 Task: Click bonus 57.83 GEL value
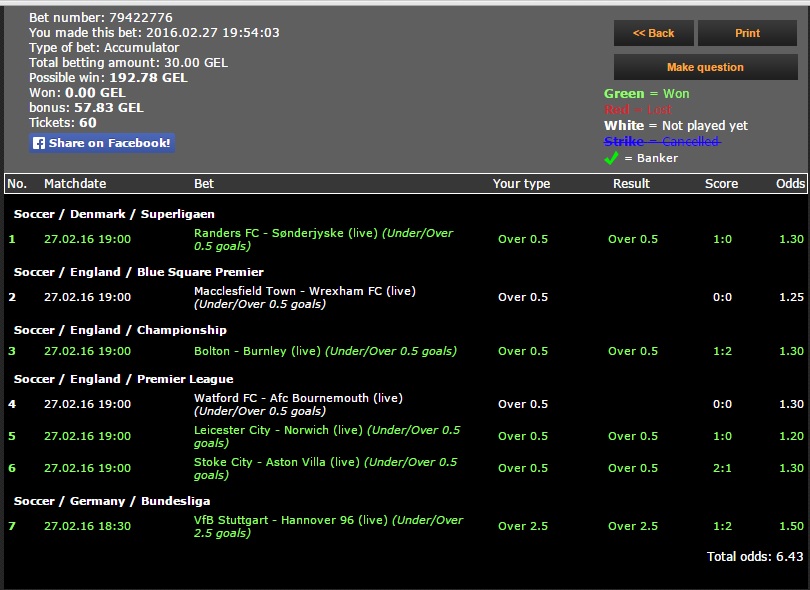pos(108,108)
